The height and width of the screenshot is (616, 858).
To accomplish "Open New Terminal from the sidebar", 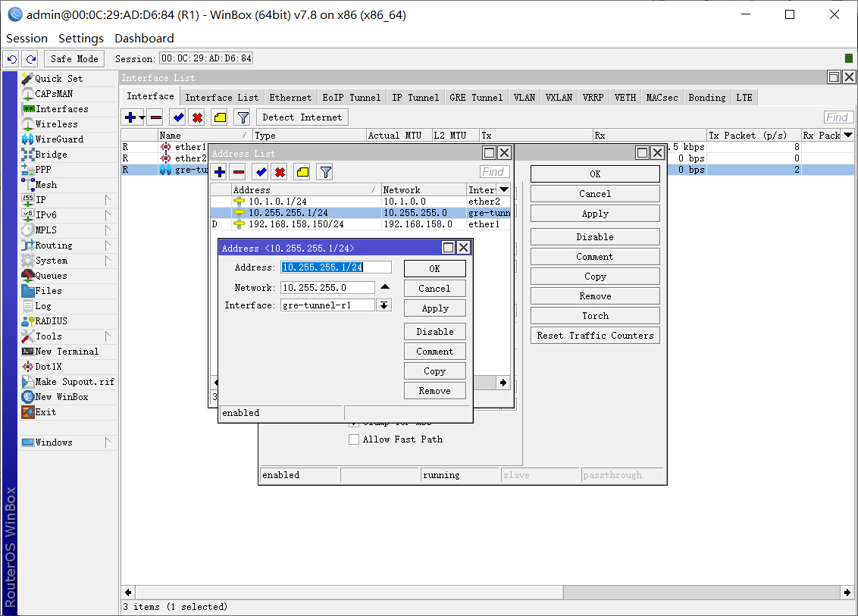I will [x=68, y=352].
